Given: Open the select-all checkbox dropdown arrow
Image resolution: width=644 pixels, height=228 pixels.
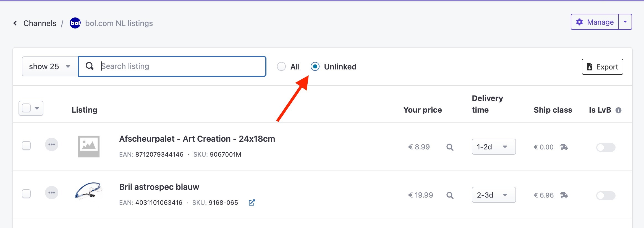Looking at the screenshot, I should (x=37, y=108).
